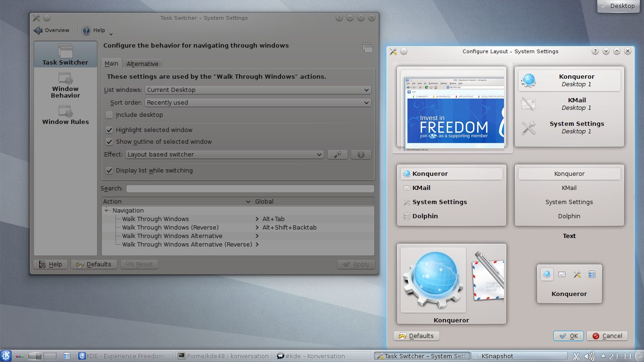Disable Highlight selected window

(x=109, y=130)
